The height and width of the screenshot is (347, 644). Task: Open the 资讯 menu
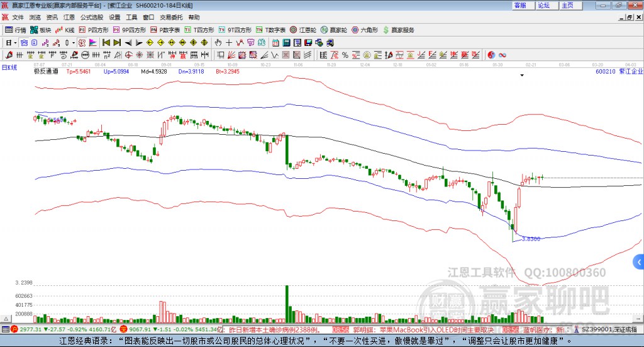tap(52, 17)
